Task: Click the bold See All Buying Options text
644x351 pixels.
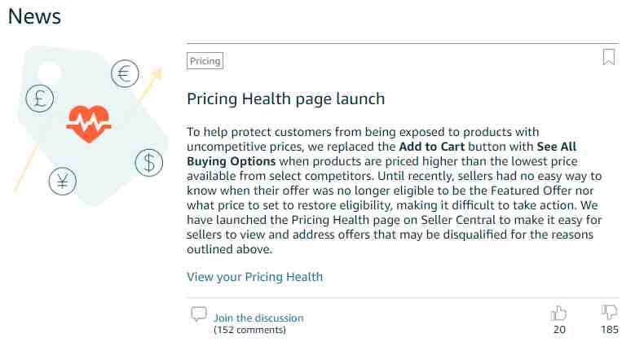Action: click(382, 154)
